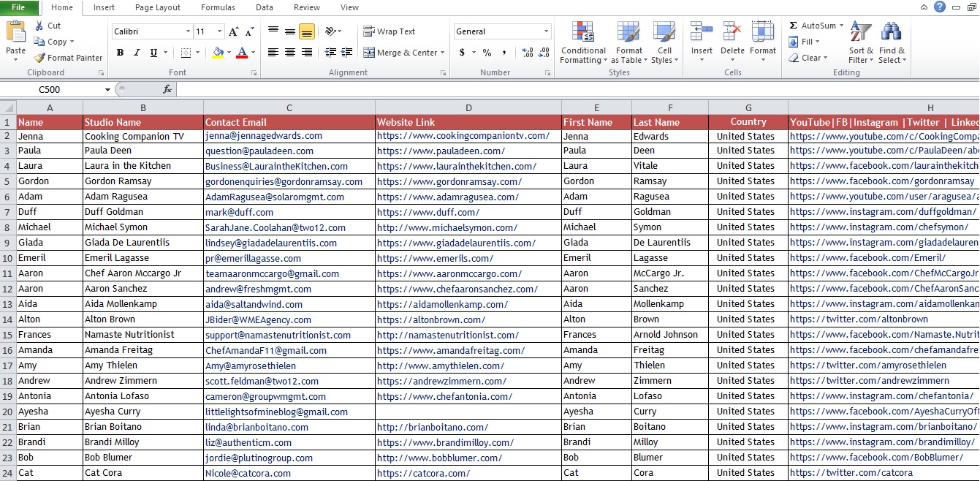Switch to the Formulas tab
980x481 pixels.
[219, 7]
